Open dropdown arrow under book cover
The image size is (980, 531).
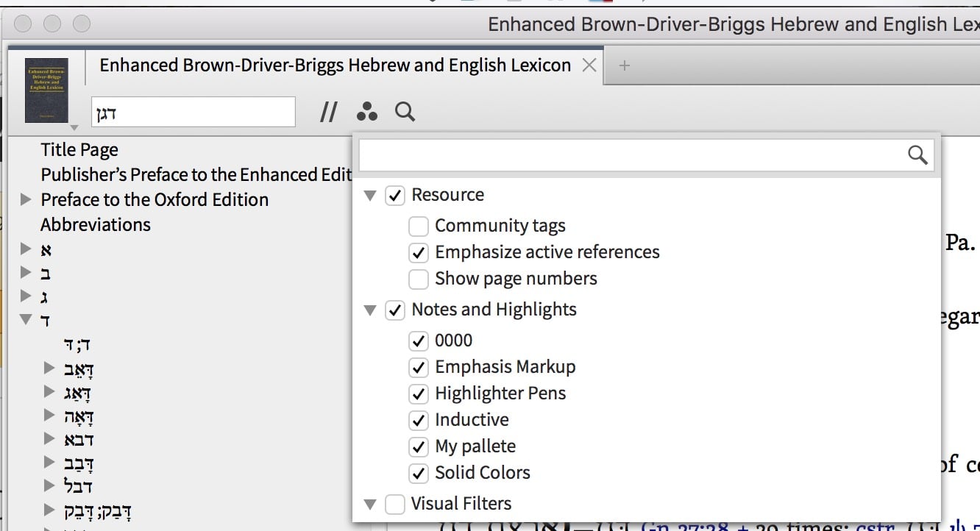click(x=74, y=128)
